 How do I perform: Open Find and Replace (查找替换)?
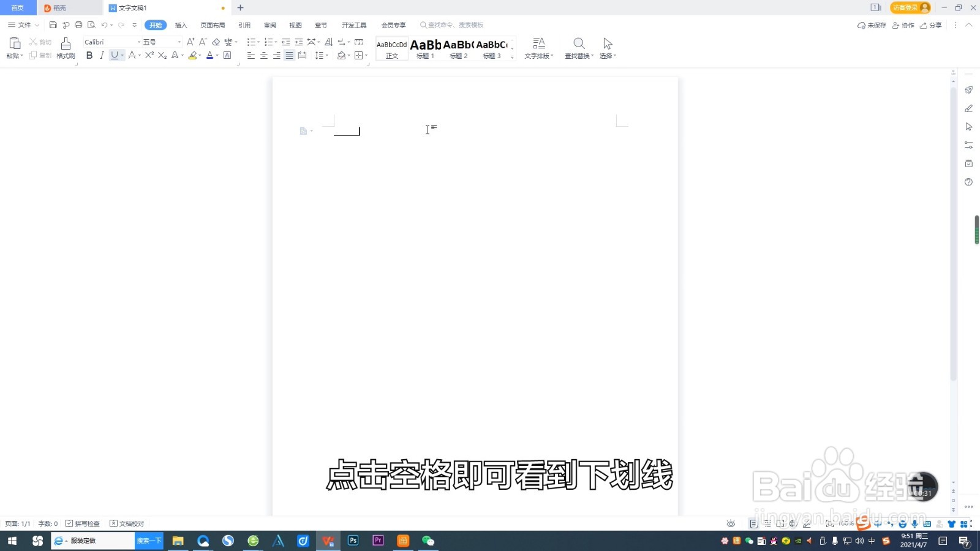(579, 48)
